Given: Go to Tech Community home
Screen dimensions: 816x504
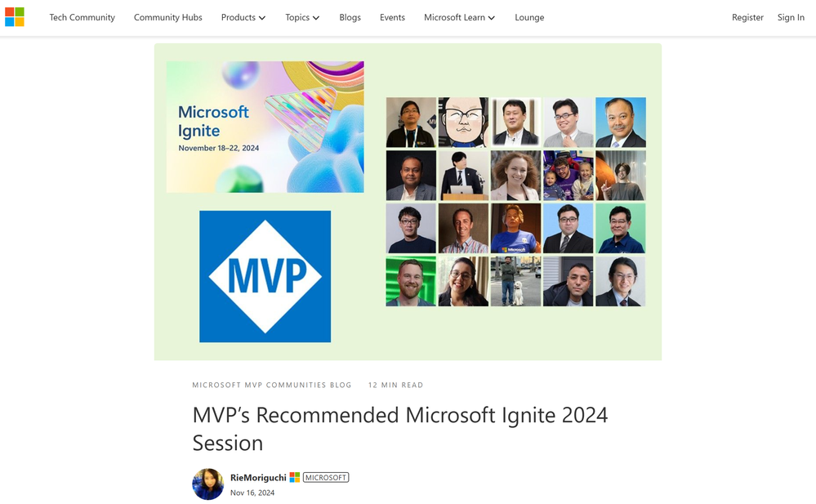Looking at the screenshot, I should (x=82, y=17).
